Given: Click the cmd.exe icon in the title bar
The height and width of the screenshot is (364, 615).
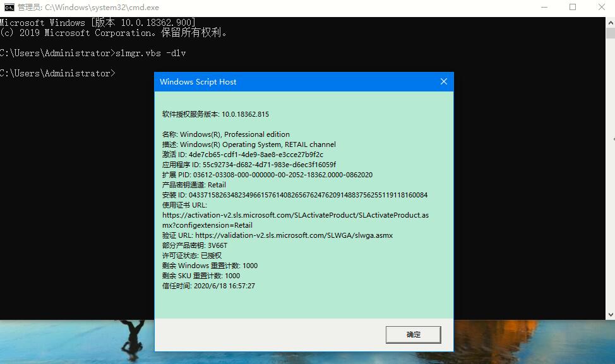Looking at the screenshot, I should pos(8,7).
